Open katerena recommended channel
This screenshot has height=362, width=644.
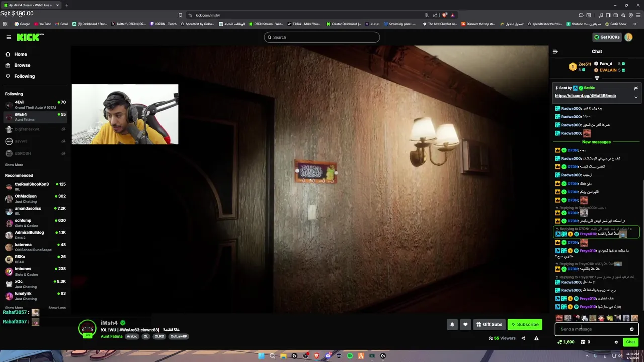[x=35, y=247]
